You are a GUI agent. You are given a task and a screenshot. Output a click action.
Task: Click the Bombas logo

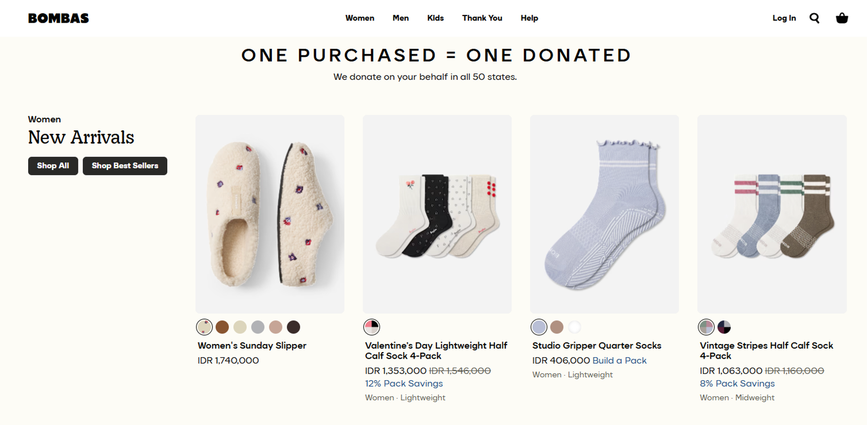click(58, 18)
